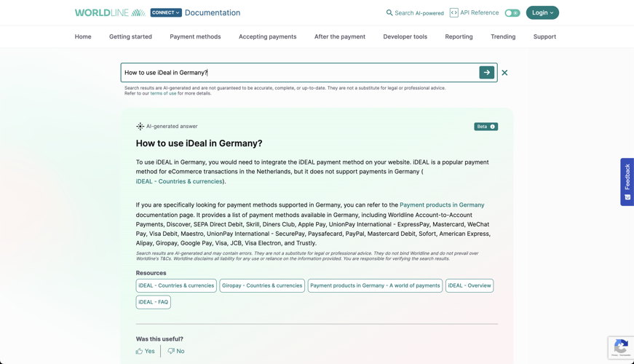Click the API Reference label
Viewport: 634px width, 364px height.
tap(480, 12)
